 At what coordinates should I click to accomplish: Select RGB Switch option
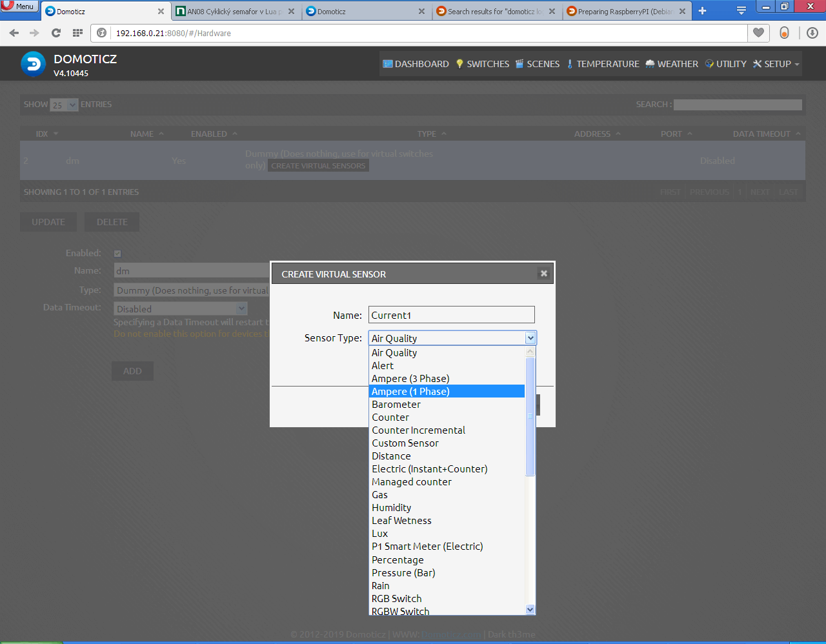(x=447, y=599)
